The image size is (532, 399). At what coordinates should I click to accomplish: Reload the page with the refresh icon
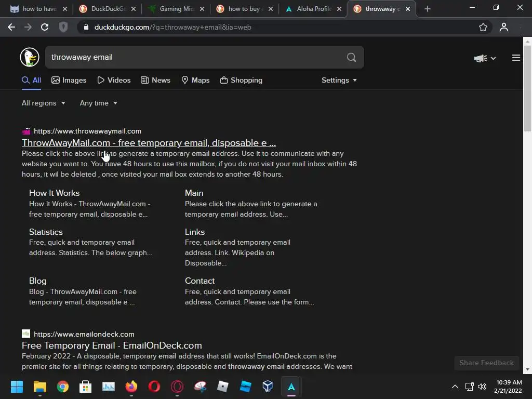click(45, 27)
